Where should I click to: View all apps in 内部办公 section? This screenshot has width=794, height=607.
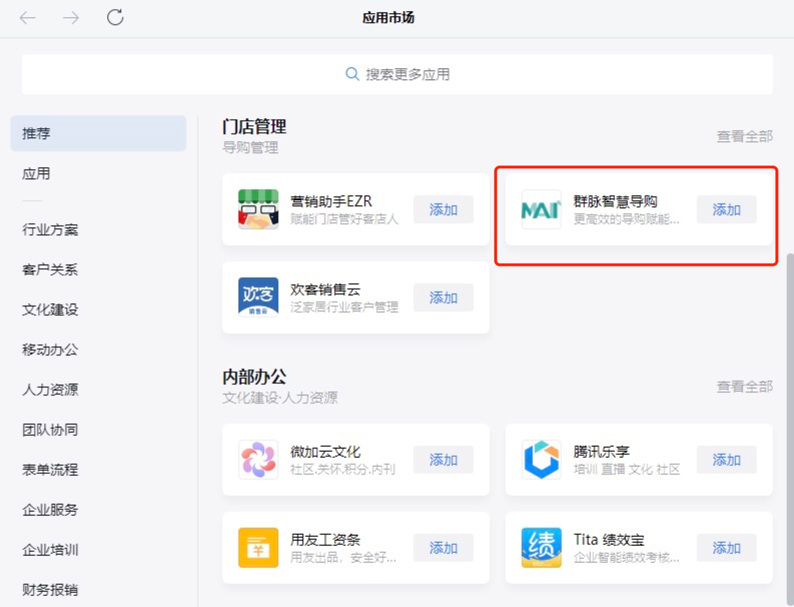pos(744,387)
